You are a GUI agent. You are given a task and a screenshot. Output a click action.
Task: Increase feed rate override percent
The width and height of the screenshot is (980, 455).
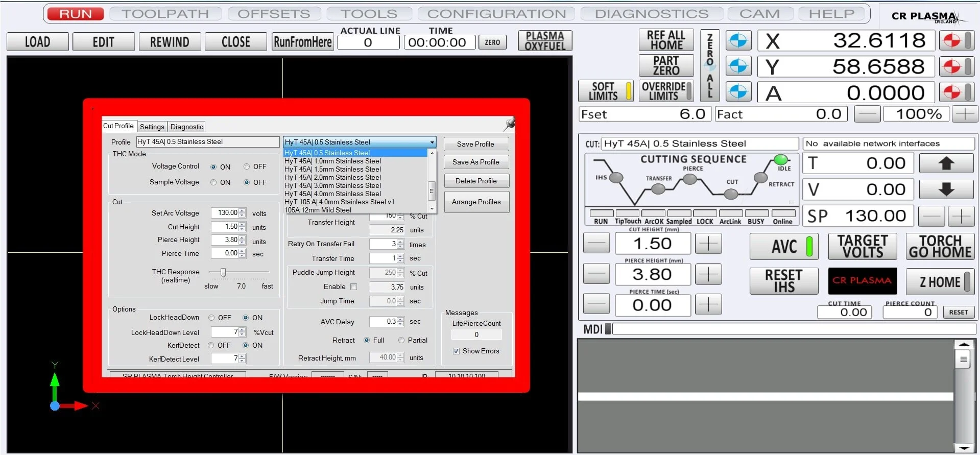tap(965, 114)
